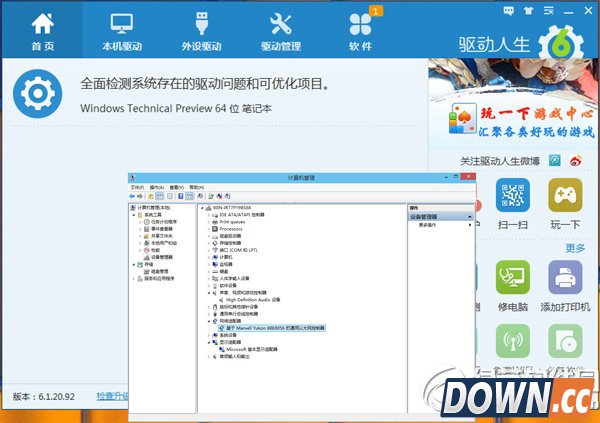The image size is (600, 423).
Task: Click the Tencent Weibo icon beside 关注驱动人生微博
Action: pos(554,160)
